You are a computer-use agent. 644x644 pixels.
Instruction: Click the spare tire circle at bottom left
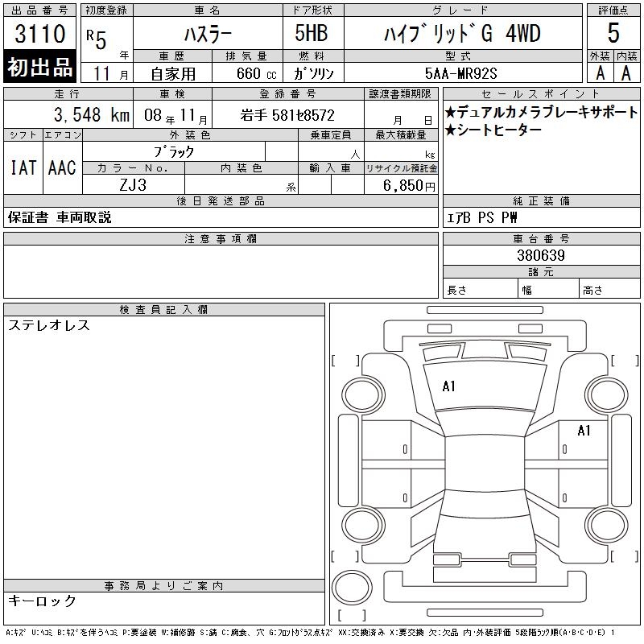[352, 587]
